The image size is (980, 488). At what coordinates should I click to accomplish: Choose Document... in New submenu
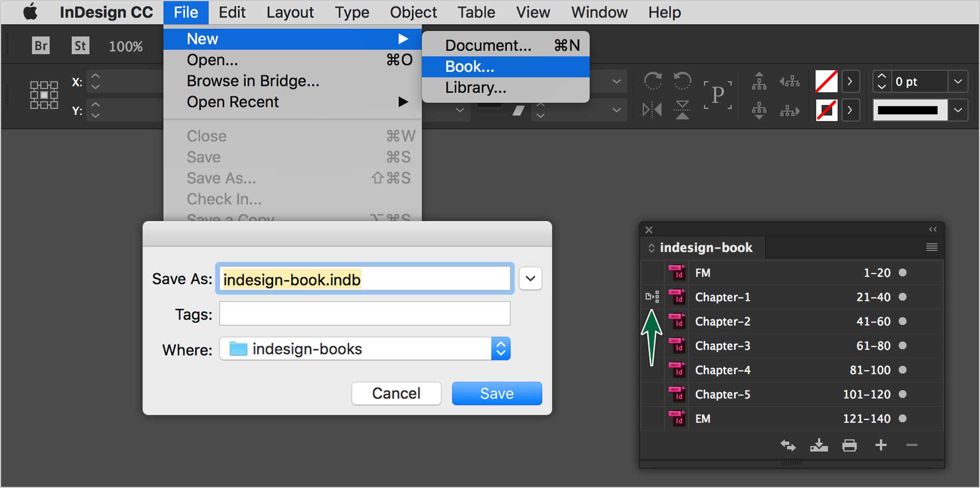(506, 46)
